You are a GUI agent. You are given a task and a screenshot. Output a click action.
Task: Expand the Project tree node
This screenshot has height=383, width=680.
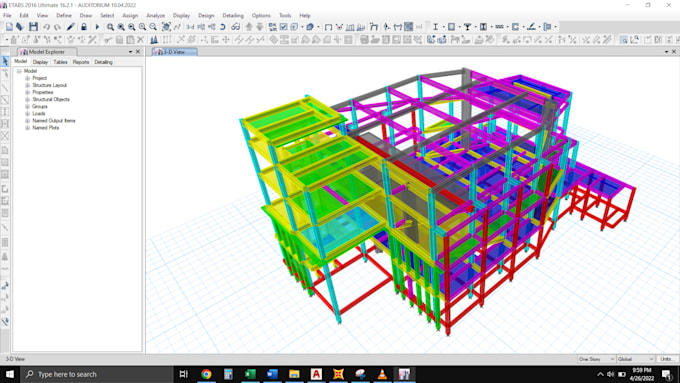27,78
